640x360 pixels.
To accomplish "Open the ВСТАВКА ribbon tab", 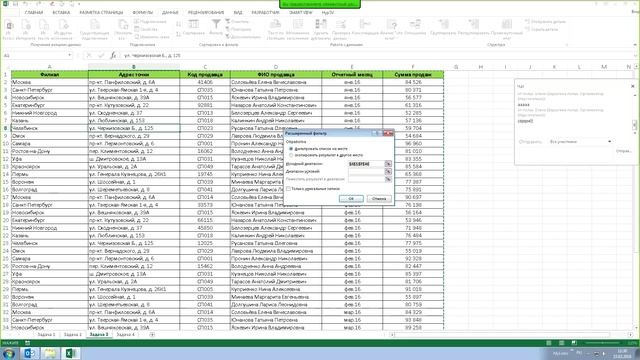I will coord(61,13).
